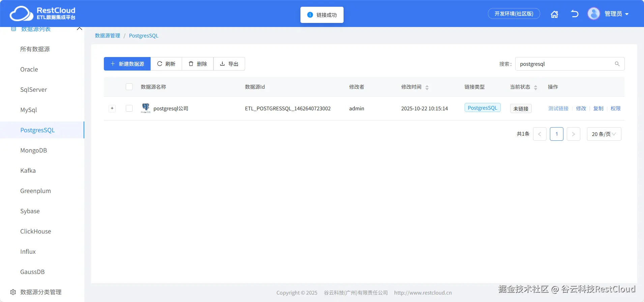Click the postgresql公司 data source name

click(x=171, y=108)
